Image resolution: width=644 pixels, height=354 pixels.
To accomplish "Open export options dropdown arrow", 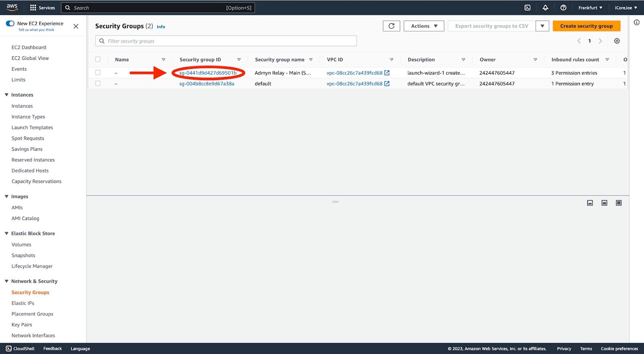I will 542,26.
